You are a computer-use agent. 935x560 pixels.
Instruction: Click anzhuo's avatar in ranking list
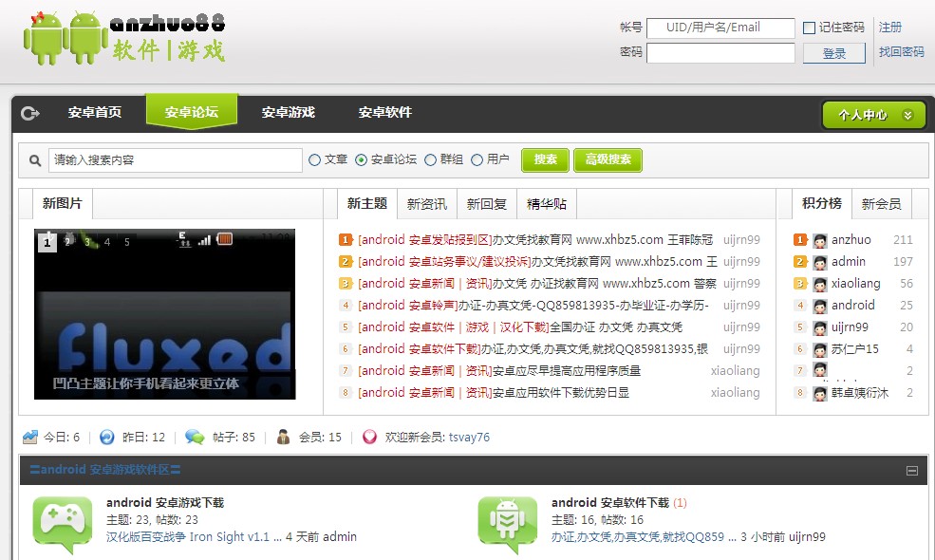click(820, 240)
